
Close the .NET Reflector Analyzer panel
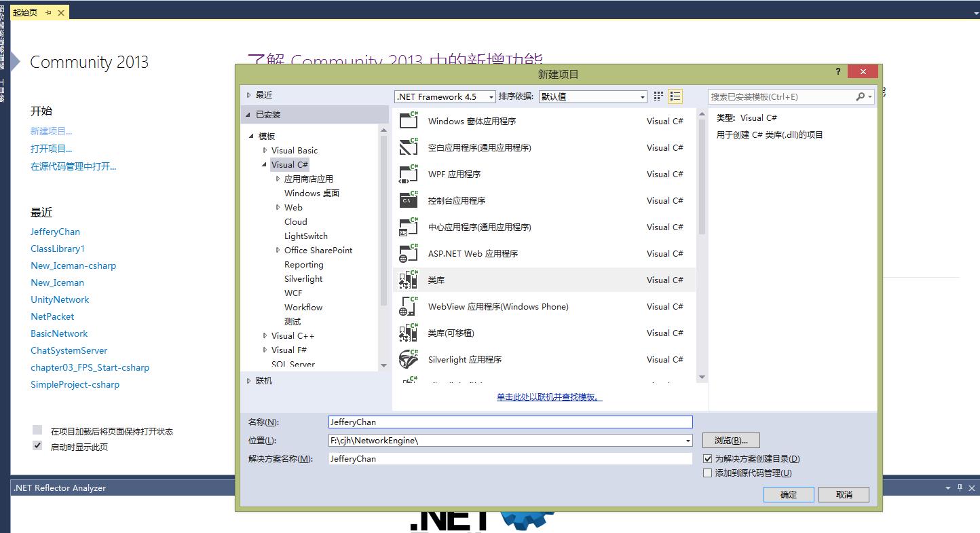click(971, 488)
